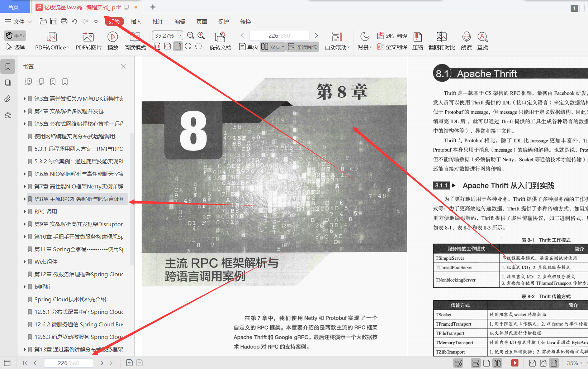Toggle 双页 two-page view
This screenshot has height=369, width=588.
pos(272,47)
